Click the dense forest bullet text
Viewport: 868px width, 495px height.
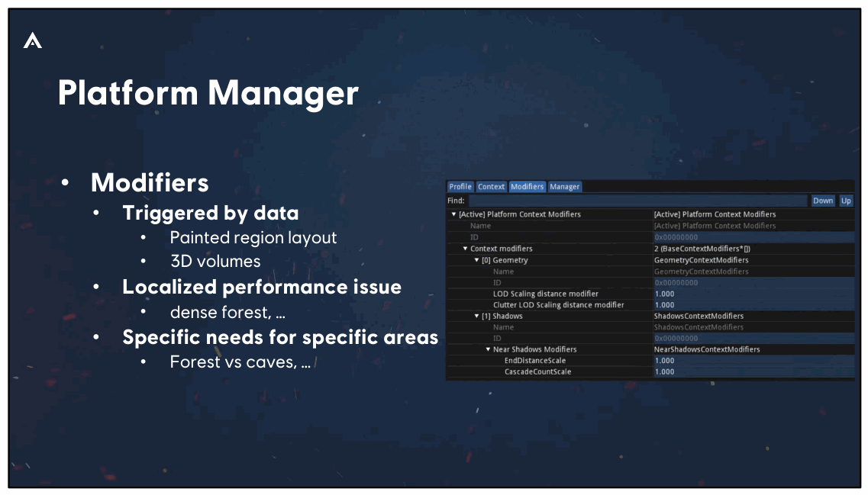point(227,313)
